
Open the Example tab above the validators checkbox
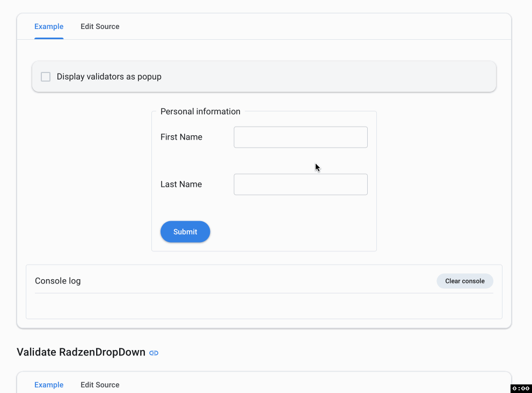pos(49,26)
